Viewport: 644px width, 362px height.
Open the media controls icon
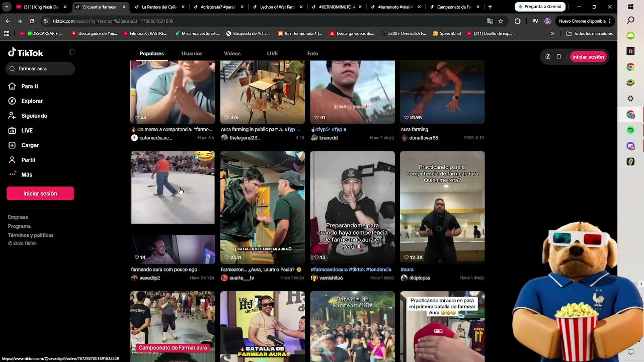coord(535,21)
